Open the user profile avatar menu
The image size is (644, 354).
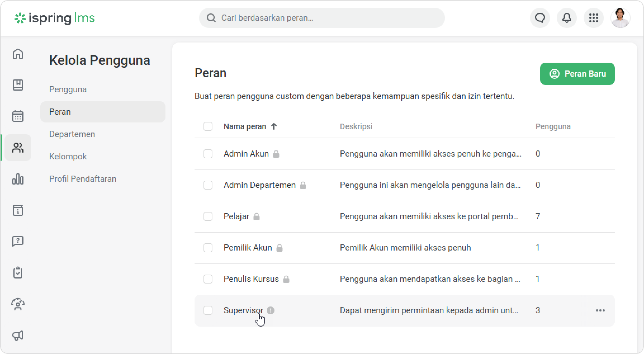(x=620, y=18)
